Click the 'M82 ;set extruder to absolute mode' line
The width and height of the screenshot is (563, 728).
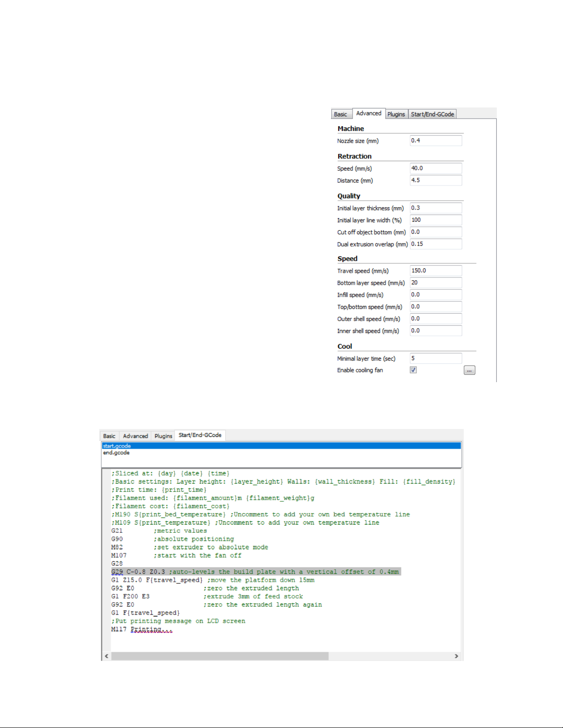coord(189,547)
